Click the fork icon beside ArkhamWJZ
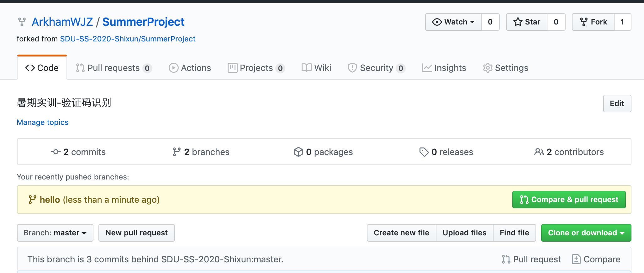 (x=22, y=22)
